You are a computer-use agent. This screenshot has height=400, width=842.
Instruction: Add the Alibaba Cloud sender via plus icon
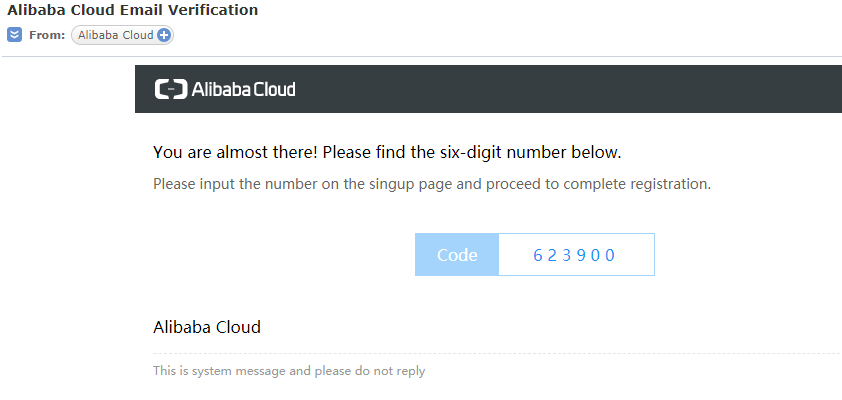164,35
